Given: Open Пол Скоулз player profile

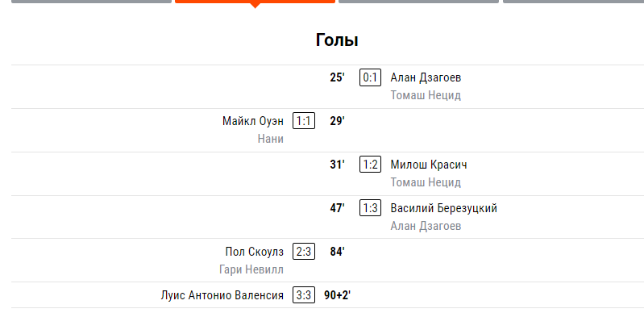Looking at the screenshot, I should pos(254,252).
